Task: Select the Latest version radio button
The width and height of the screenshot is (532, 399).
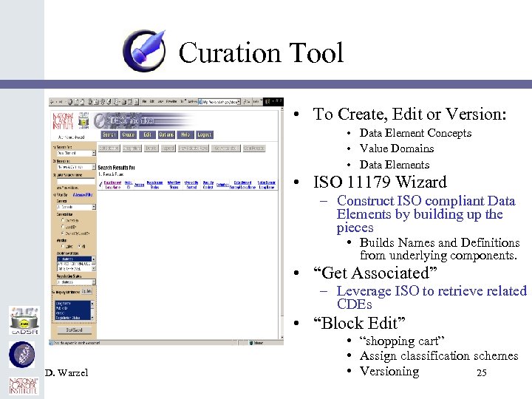Action: (x=62, y=246)
